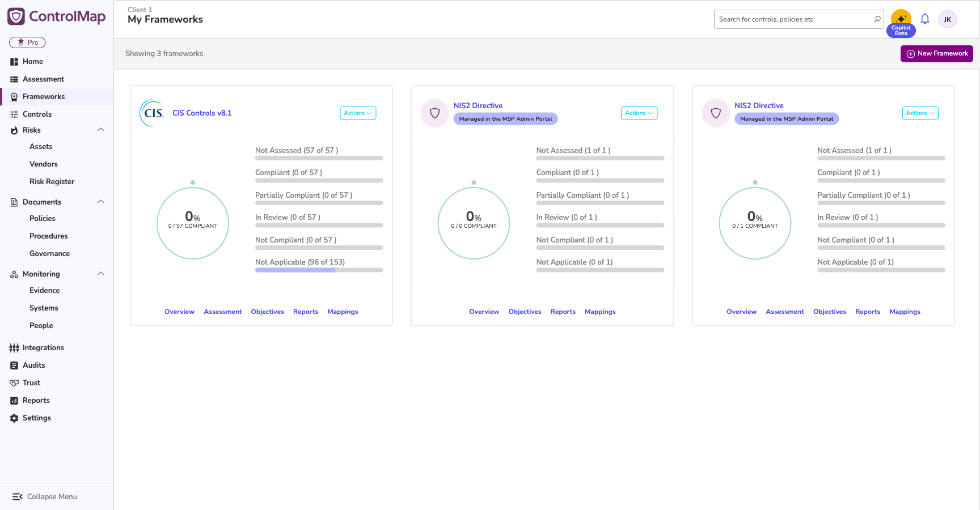Click the CIS Not Applicable progress bar

pos(319,270)
